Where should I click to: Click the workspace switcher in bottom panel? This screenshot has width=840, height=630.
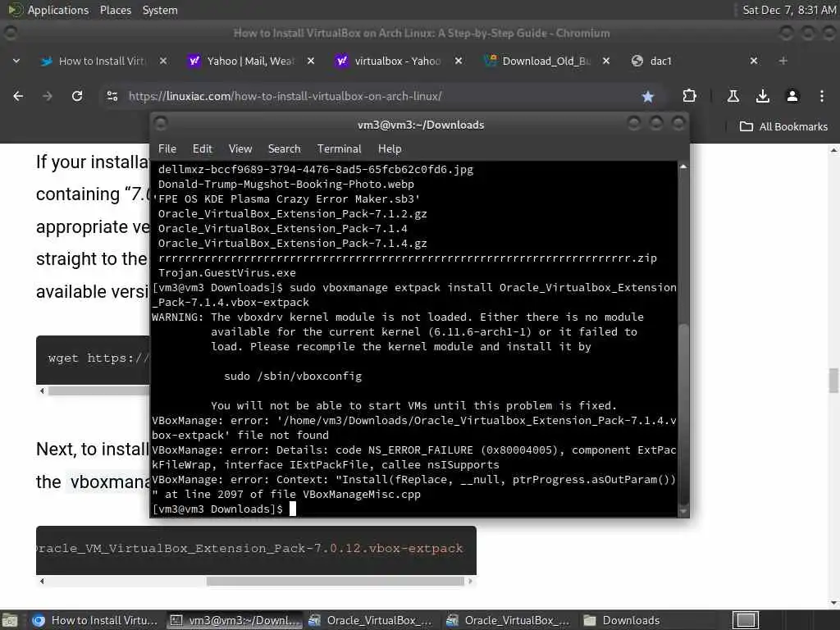pyautogui.click(x=745, y=620)
